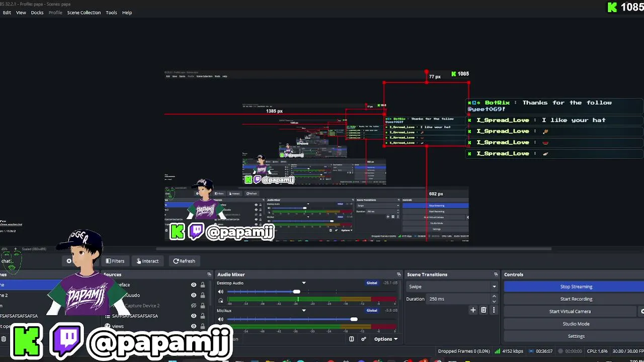Enable Studio Mode

pos(576,324)
